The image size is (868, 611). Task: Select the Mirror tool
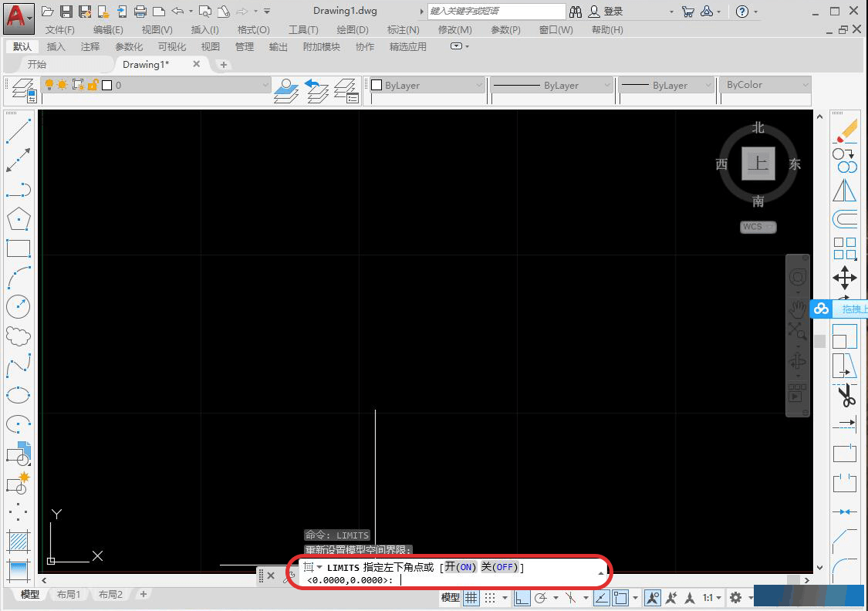click(845, 191)
